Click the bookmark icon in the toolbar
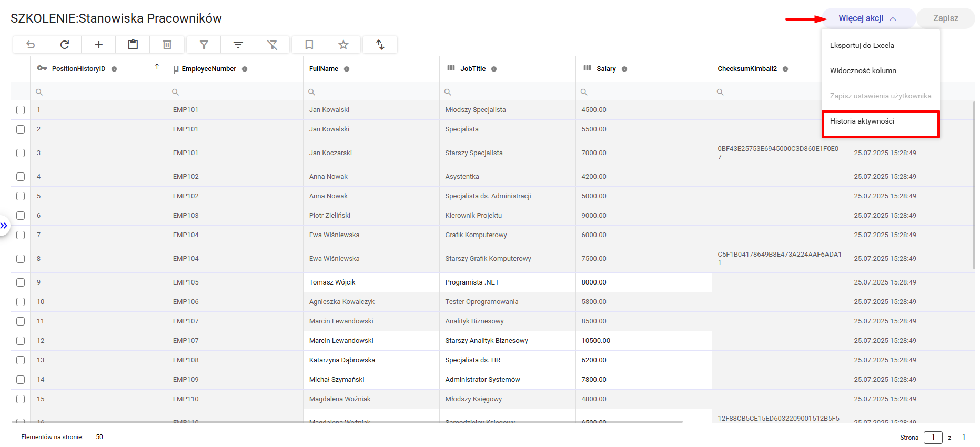The height and width of the screenshot is (447, 980). point(309,45)
